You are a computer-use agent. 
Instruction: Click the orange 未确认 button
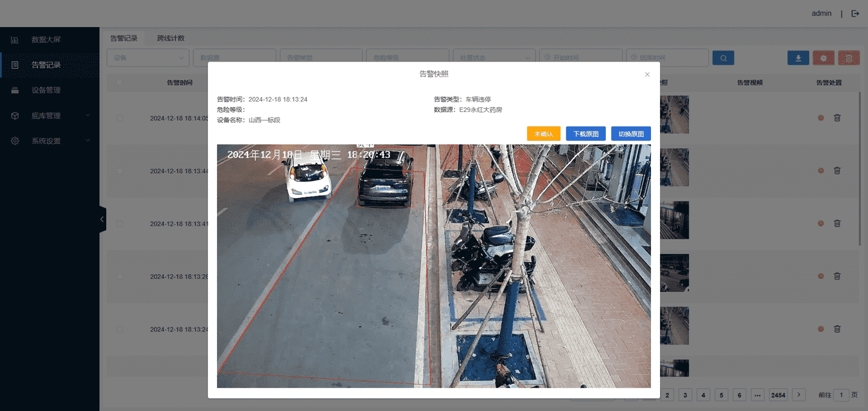(543, 134)
